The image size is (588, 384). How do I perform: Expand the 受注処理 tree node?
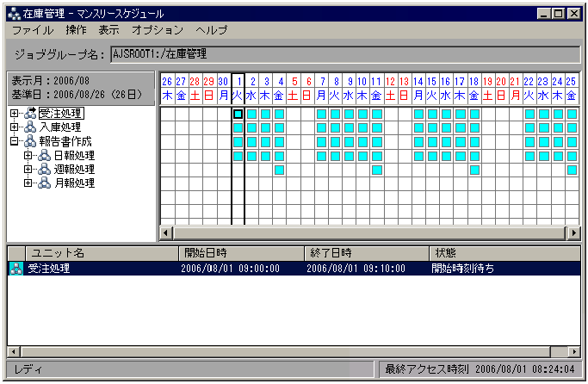click(15, 114)
